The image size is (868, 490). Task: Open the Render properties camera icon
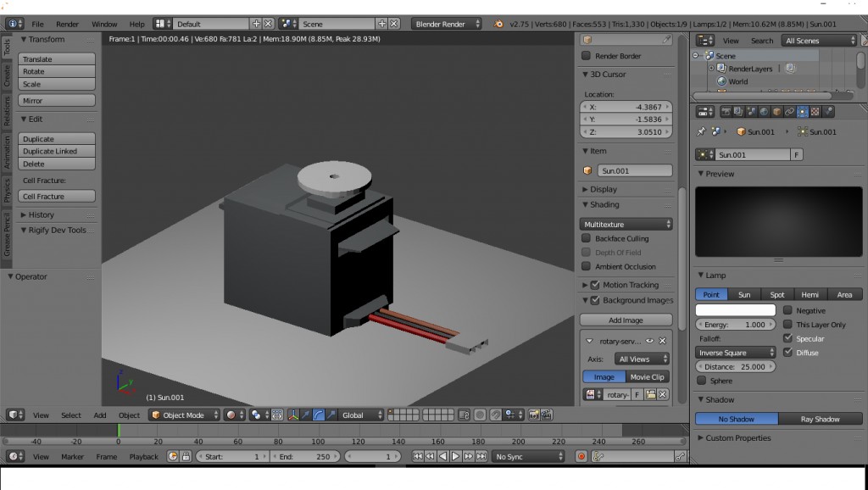pyautogui.click(x=726, y=112)
